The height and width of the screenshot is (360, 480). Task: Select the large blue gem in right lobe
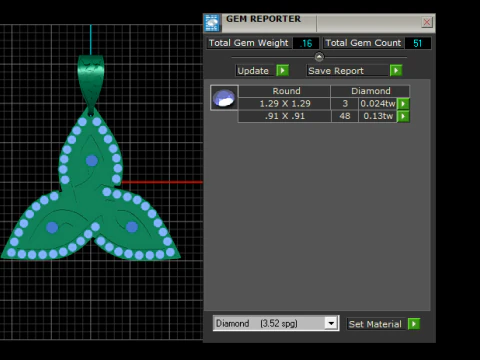(x=132, y=227)
